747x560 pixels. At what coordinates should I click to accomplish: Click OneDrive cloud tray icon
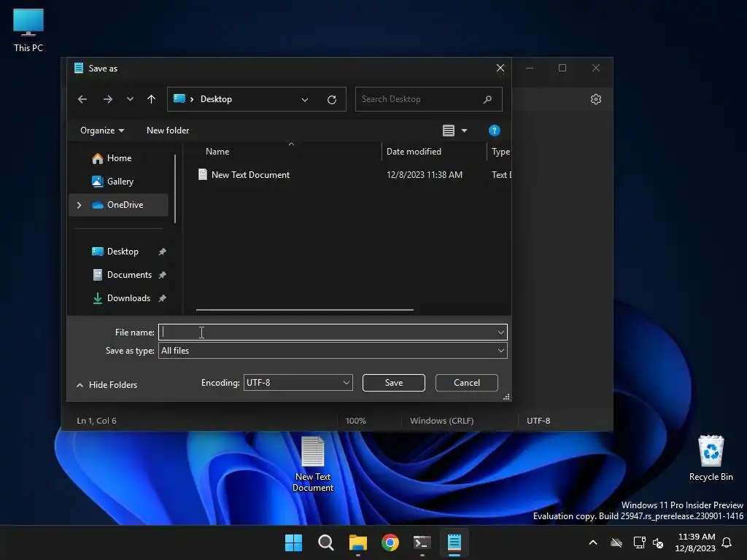tap(616, 542)
